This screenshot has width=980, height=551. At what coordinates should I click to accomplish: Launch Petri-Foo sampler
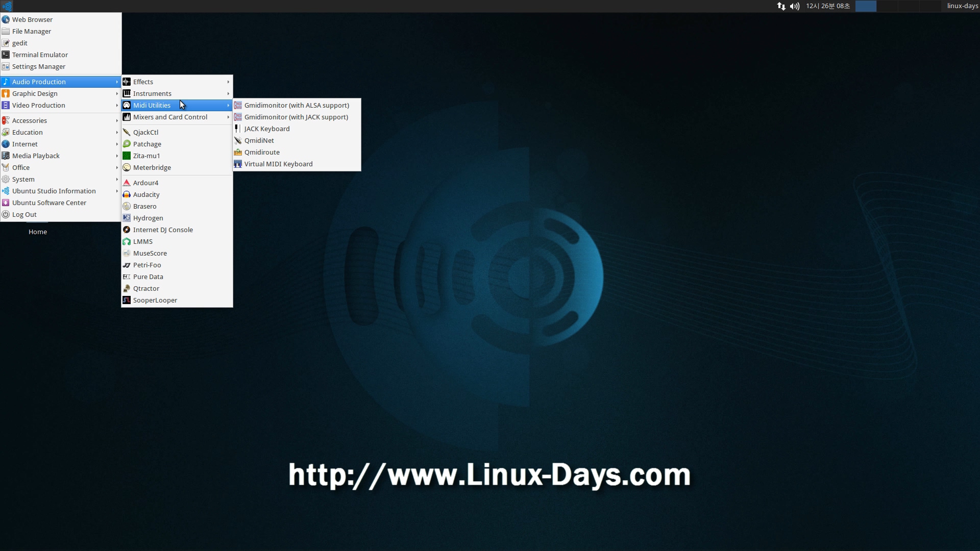coord(177,265)
